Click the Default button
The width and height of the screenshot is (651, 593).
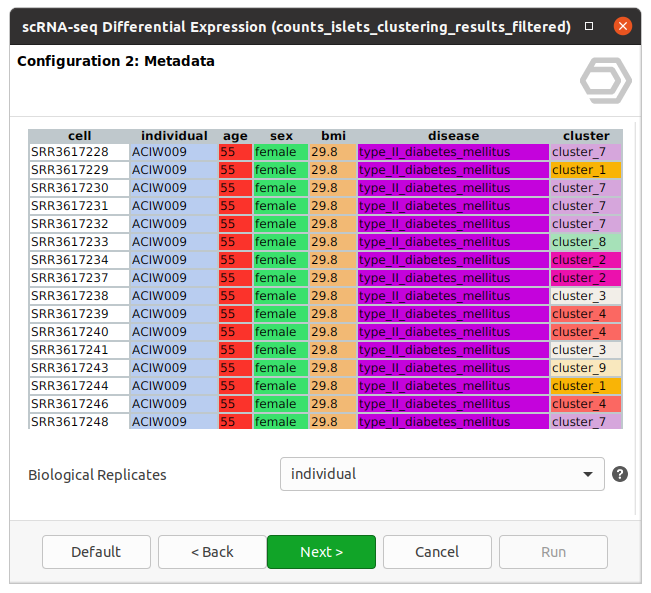[96, 552]
